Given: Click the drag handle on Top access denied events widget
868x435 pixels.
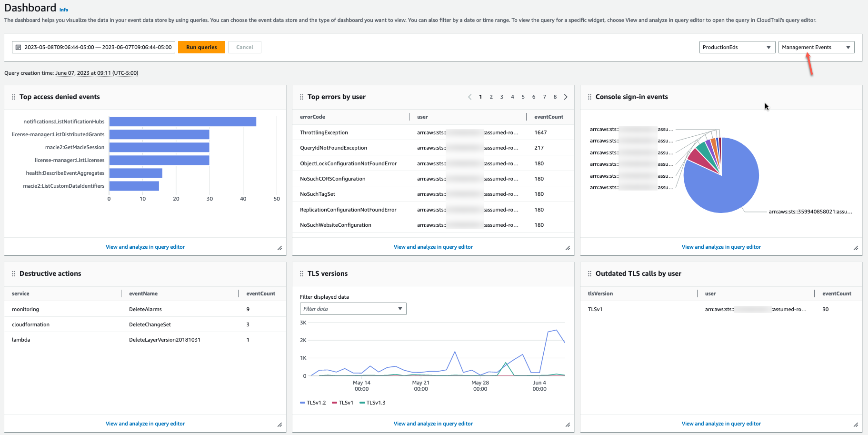Looking at the screenshot, I should coord(13,97).
